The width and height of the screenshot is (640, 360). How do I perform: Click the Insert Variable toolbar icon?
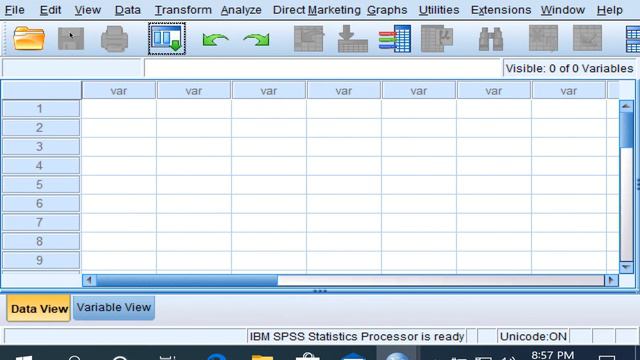[587, 38]
